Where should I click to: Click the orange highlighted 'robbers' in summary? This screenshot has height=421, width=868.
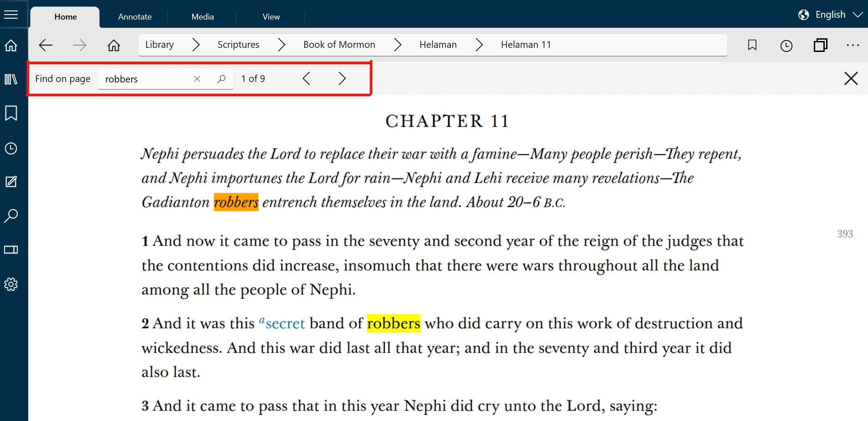point(236,202)
